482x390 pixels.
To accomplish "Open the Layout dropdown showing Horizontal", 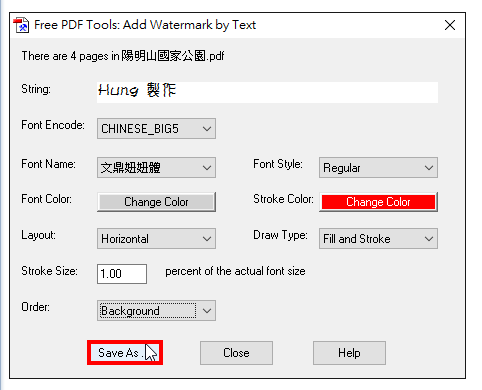I will tap(156, 239).
